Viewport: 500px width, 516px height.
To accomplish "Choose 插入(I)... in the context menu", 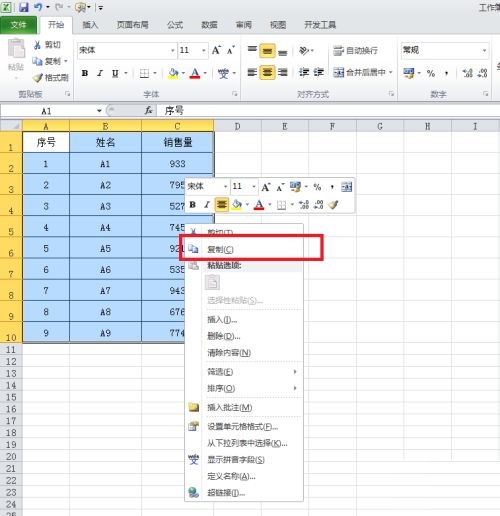I will tap(245, 320).
